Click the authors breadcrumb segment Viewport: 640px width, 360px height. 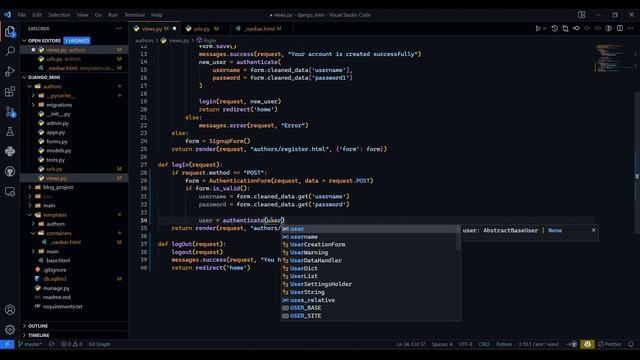point(144,40)
